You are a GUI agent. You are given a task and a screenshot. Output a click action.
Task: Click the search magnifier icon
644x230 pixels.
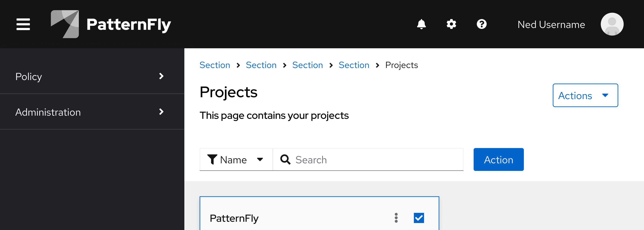[x=285, y=159]
